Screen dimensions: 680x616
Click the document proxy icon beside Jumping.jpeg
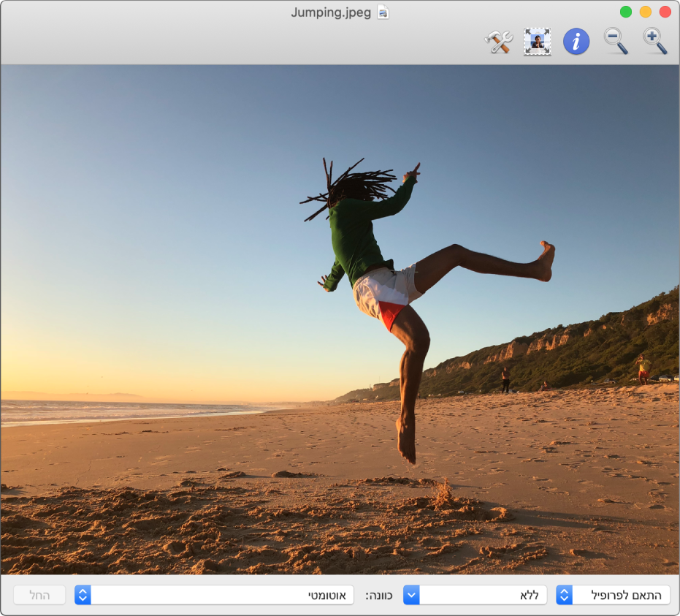click(383, 12)
